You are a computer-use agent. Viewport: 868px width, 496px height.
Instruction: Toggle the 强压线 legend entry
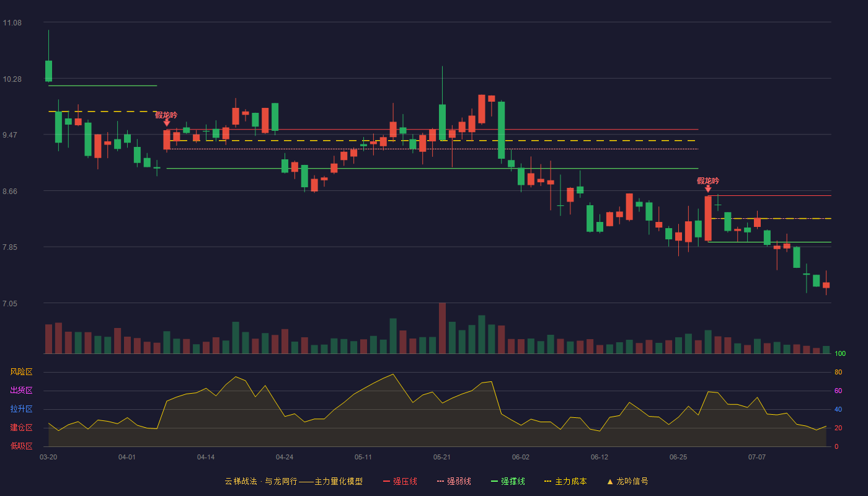pyautogui.click(x=400, y=481)
